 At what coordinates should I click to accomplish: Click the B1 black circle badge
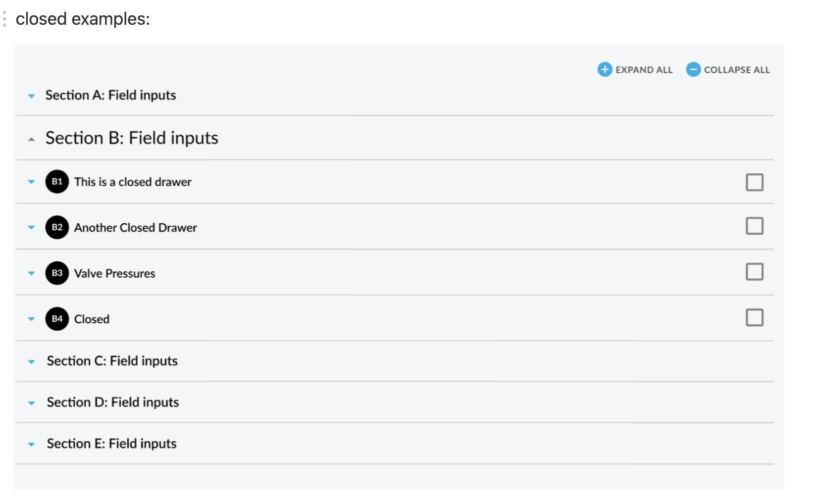coord(57,182)
